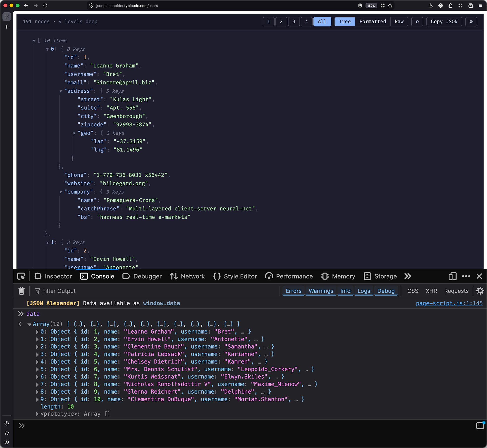The image size is (487, 448).
Task: Enable the XHR console filter
Action: [431, 291]
